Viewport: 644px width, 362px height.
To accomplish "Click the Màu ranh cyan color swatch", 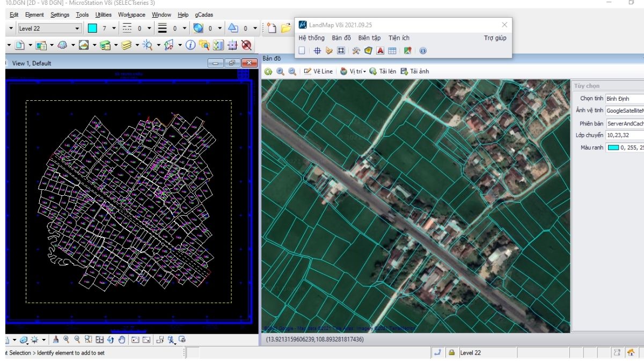I will (613, 147).
